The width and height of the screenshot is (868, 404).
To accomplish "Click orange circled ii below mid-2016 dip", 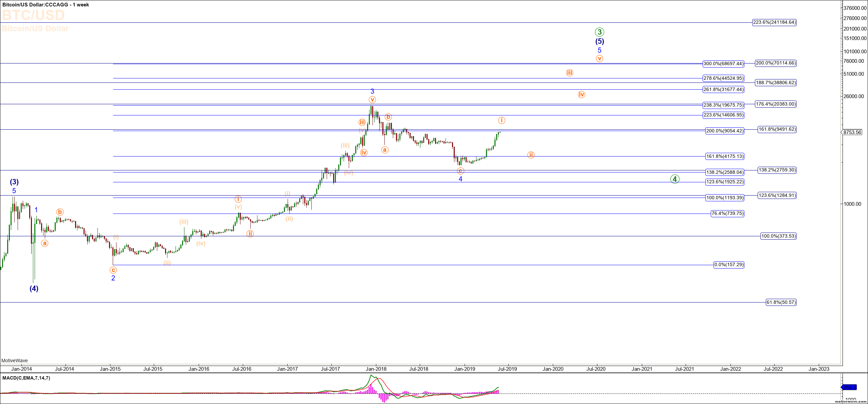I will (250, 233).
